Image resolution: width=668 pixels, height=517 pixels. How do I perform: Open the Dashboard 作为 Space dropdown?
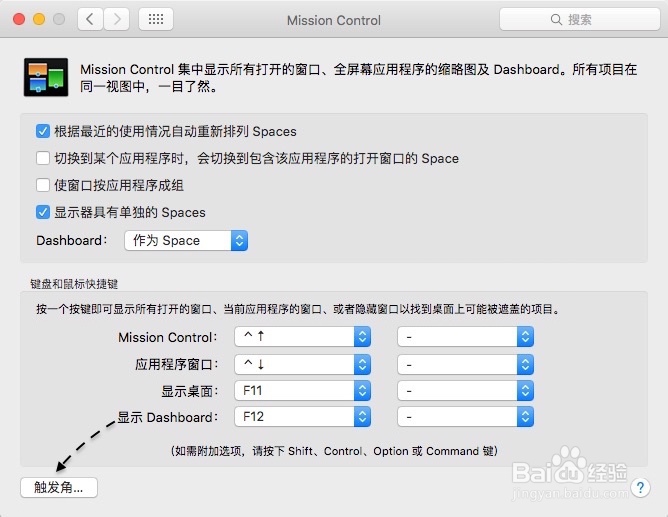point(186,241)
